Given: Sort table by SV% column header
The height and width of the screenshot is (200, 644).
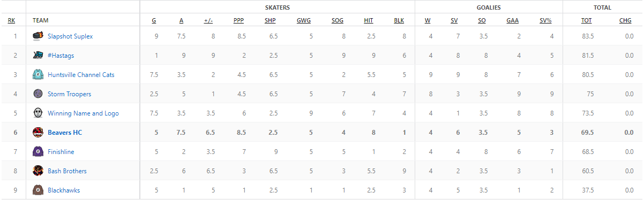Looking at the screenshot, I should 545,20.
